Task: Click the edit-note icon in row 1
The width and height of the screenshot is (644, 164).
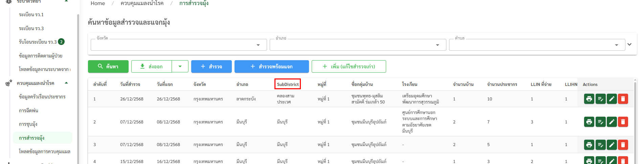Action: [600, 99]
